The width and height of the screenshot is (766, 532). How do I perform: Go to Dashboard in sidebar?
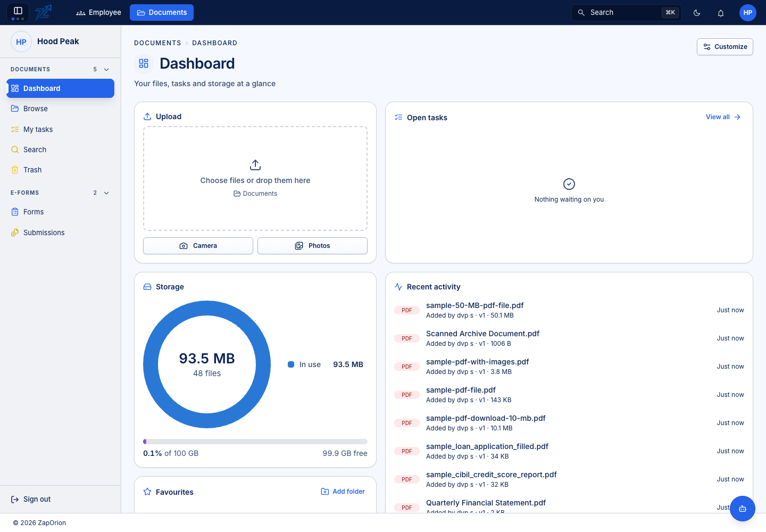tap(61, 88)
